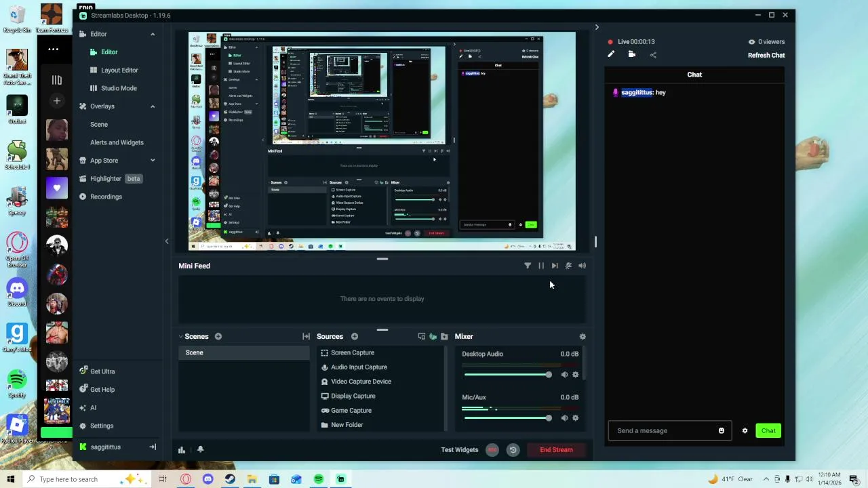Open notifications bell in the footer

point(200,449)
